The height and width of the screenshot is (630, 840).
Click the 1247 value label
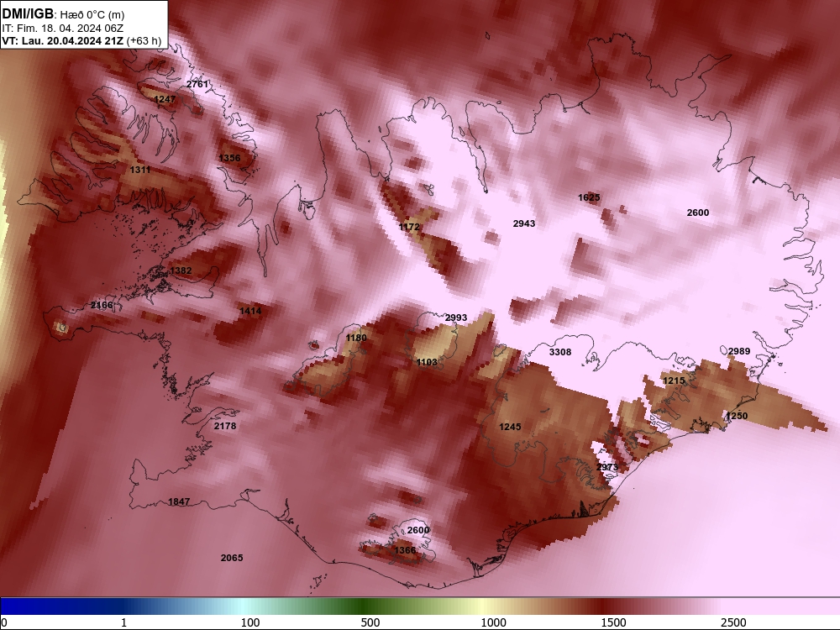tap(165, 99)
